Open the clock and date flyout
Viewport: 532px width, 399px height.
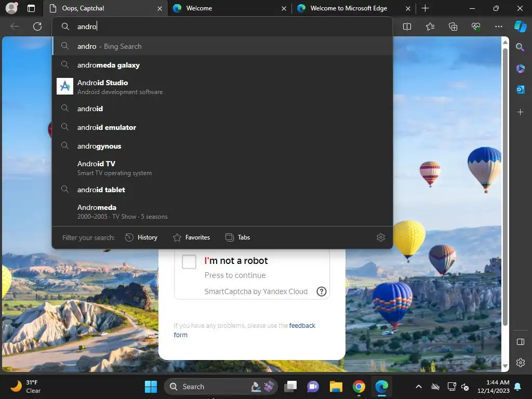pos(494,387)
